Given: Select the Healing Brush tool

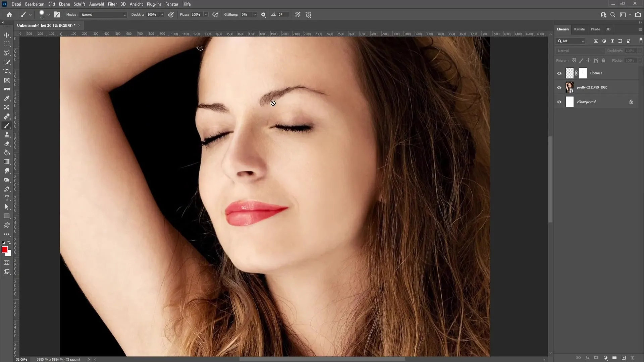Looking at the screenshot, I should (x=6, y=116).
